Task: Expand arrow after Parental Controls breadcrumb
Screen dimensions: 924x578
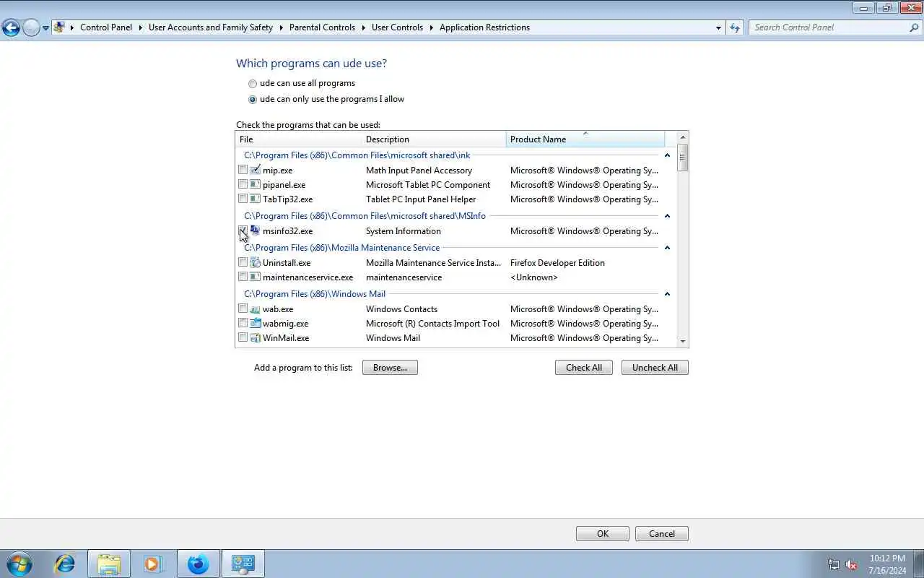Action: (x=364, y=27)
